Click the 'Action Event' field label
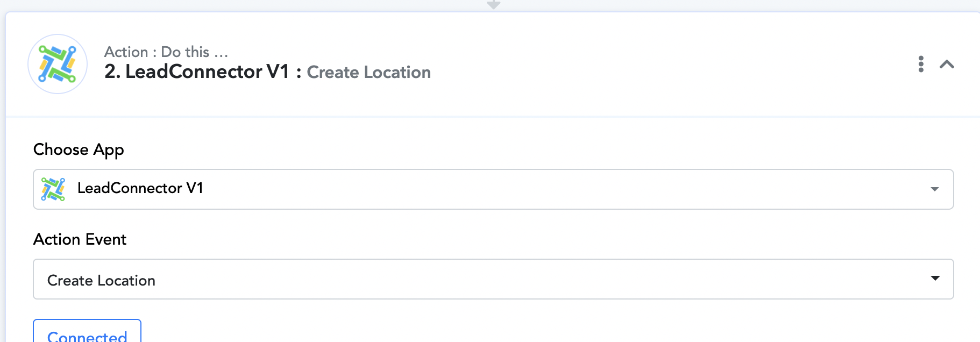 tap(80, 239)
